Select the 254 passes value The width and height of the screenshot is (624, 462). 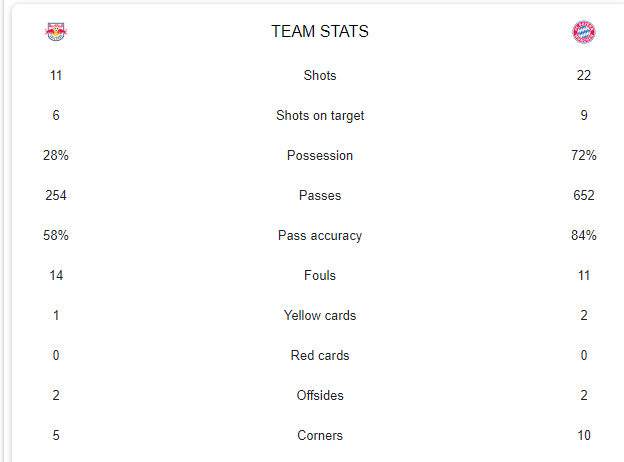[56, 195]
